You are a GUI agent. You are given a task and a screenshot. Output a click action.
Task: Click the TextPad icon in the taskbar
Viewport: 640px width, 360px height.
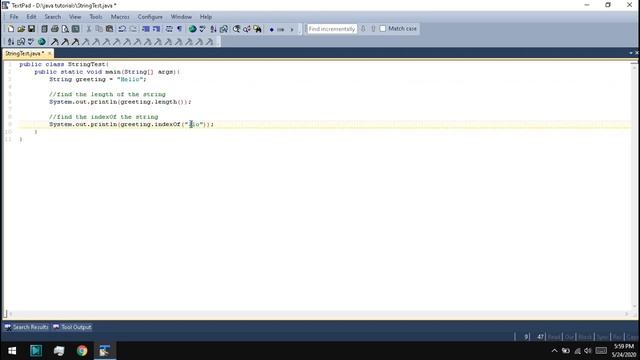point(105,351)
